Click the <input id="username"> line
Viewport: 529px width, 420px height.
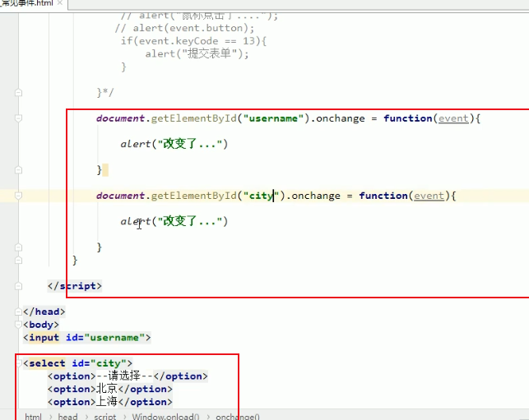(87, 338)
